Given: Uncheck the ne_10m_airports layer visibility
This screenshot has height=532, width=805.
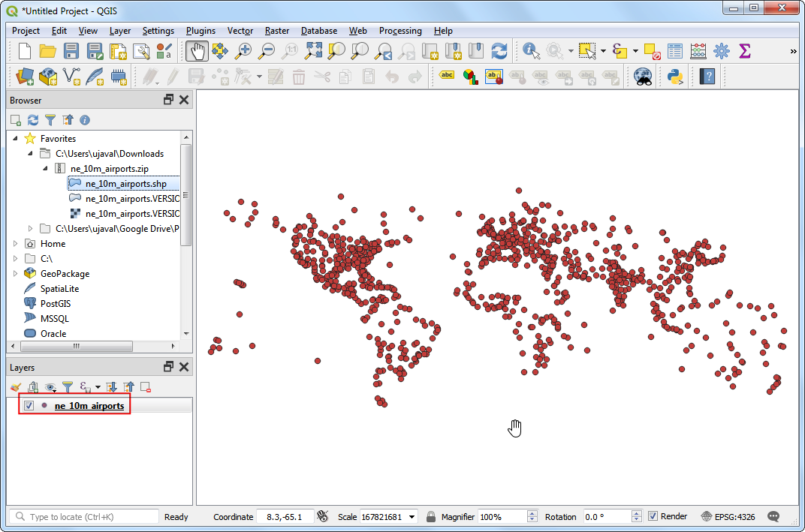Looking at the screenshot, I should [29, 406].
